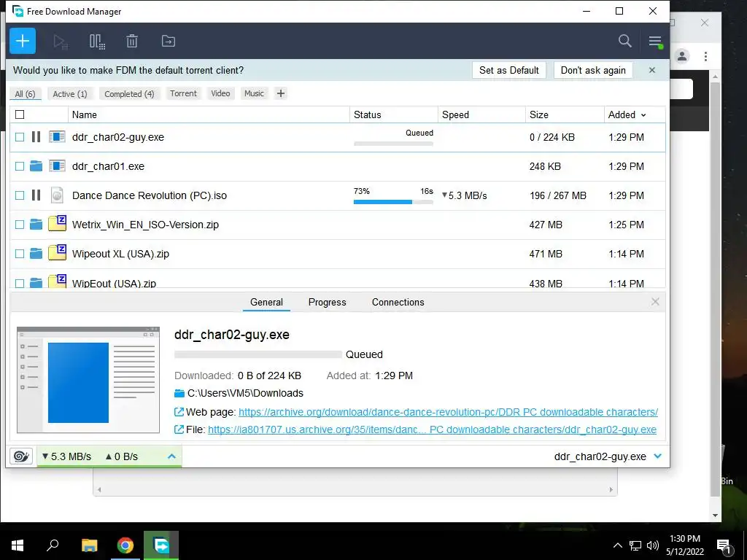Click the zip file icon of Wetrix row
Image resolution: width=747 pixels, height=560 pixels.
tap(57, 223)
